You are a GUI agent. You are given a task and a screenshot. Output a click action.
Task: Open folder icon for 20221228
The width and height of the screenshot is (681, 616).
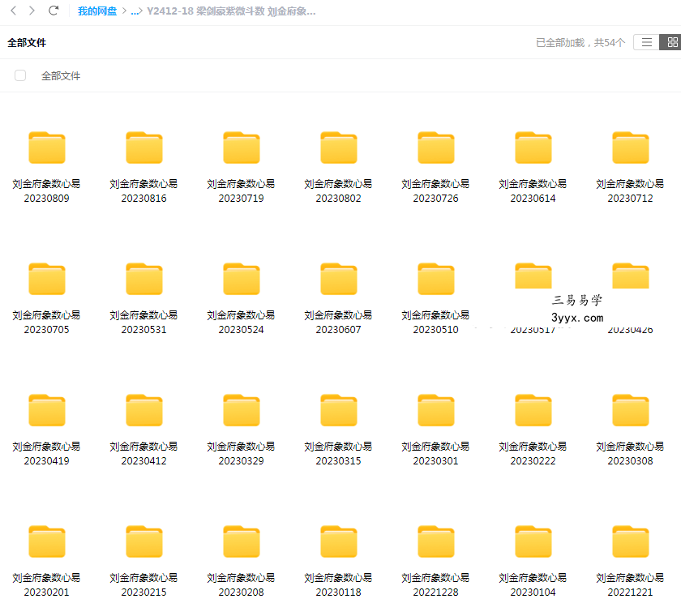tap(436, 542)
